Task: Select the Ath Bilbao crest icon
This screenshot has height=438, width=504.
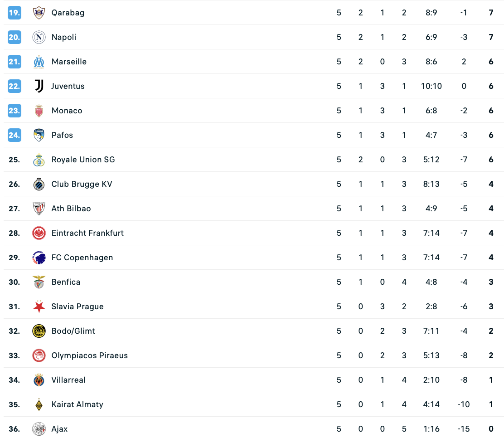Action: coord(39,209)
